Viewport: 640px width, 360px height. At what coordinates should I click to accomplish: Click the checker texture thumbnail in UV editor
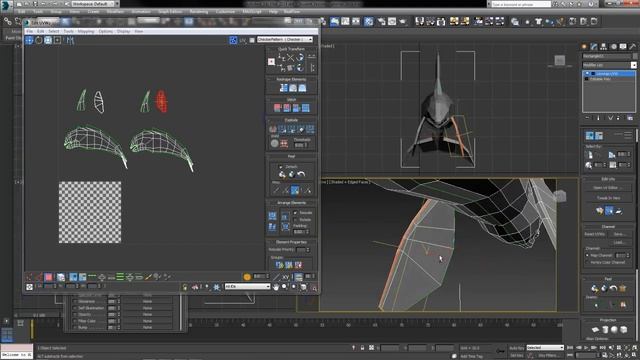(x=90, y=212)
